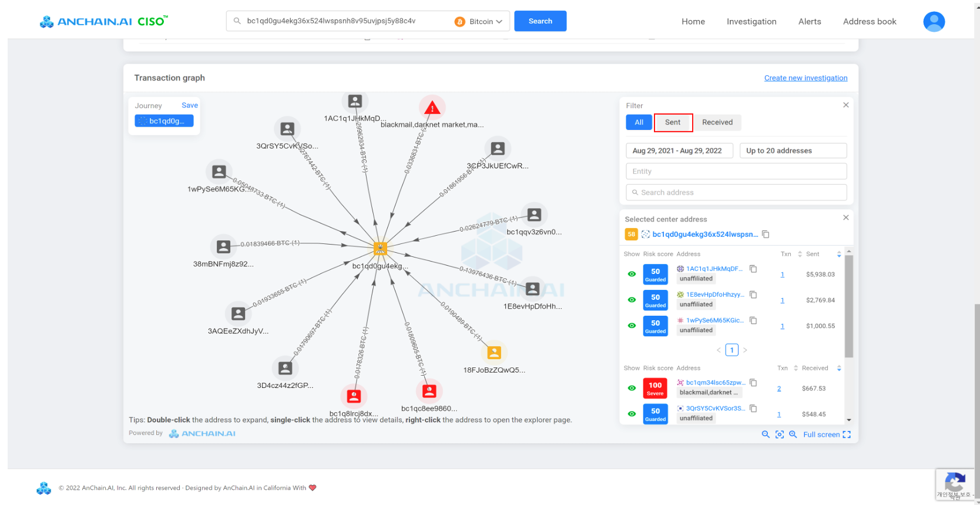Image resolution: width=980 pixels, height=505 pixels.
Task: Copy the 1E8evHpDfoHhzyy address
Action: 753,295
